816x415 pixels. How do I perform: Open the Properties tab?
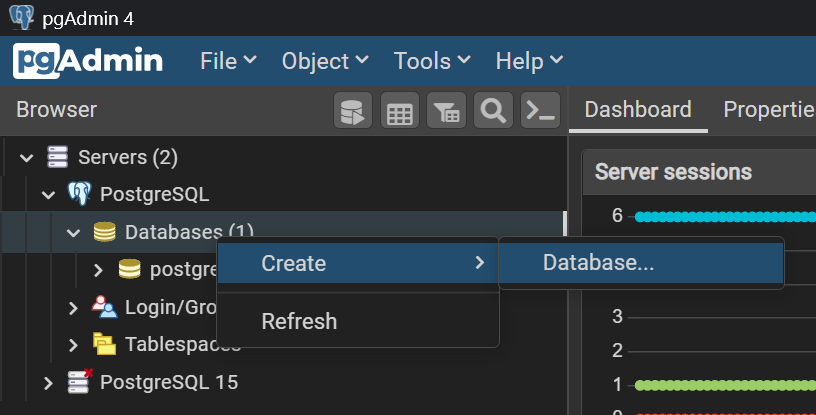click(x=768, y=110)
